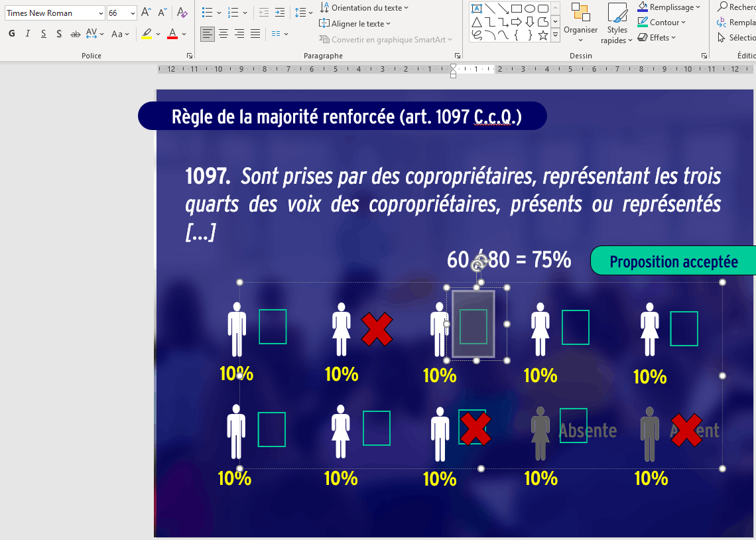Open the font size 66 dropdown

[133, 13]
